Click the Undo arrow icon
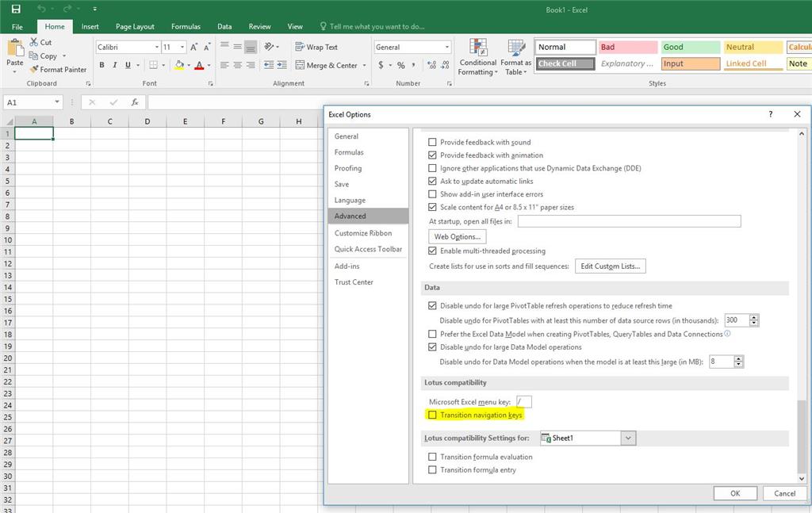Image resolution: width=812 pixels, height=513 pixels. coord(41,9)
